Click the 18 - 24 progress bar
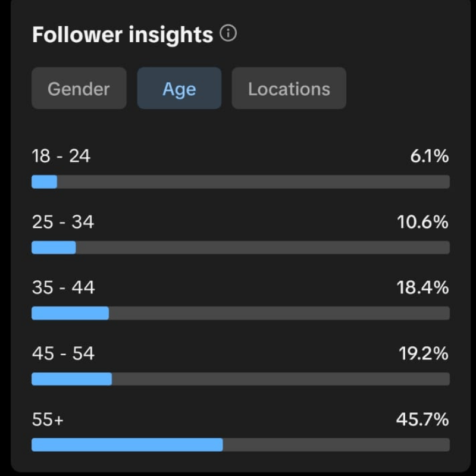Image resolution: width=476 pixels, height=476 pixels. [240, 181]
